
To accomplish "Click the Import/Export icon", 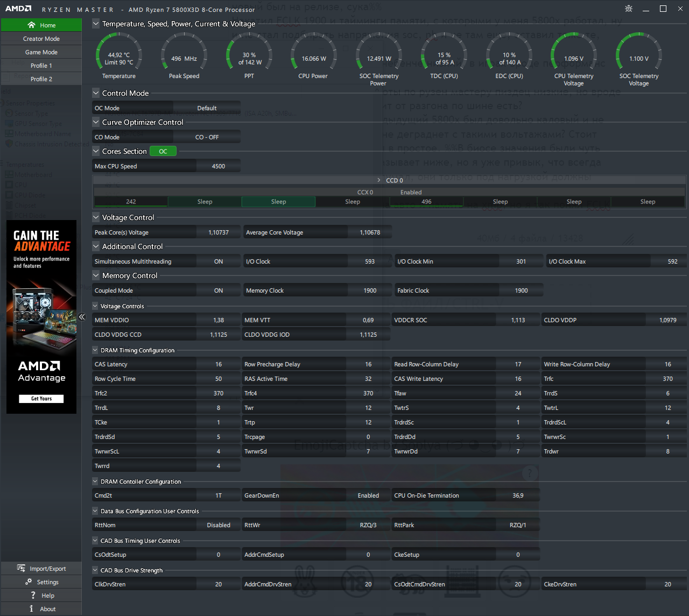I will point(21,568).
